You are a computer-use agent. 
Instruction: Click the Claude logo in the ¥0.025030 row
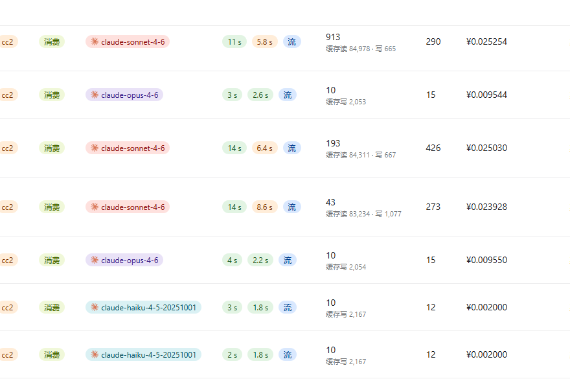(x=95, y=148)
